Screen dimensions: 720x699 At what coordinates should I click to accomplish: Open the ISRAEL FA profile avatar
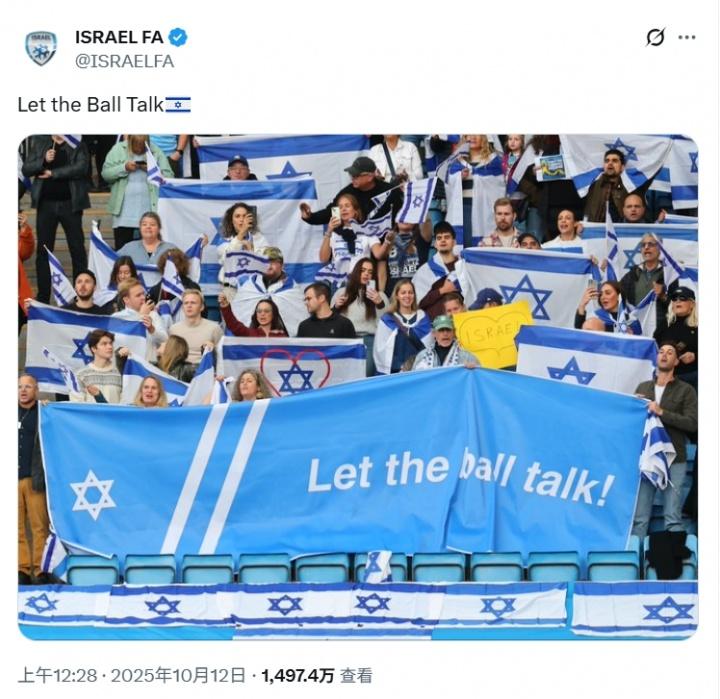[41, 48]
